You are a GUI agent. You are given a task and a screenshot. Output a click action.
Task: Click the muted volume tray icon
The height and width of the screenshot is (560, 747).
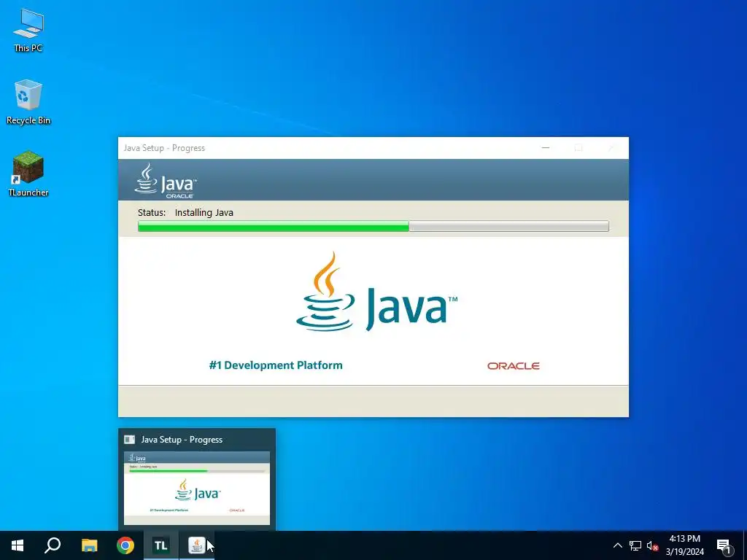pyautogui.click(x=652, y=545)
